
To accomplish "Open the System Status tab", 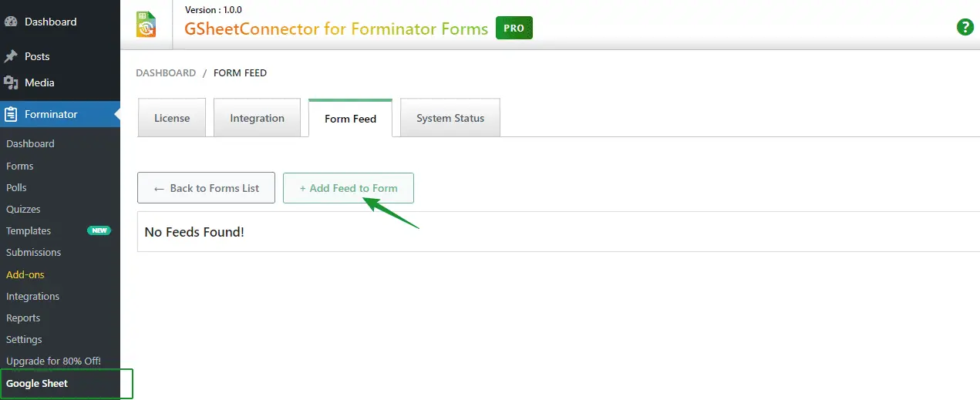I will point(450,118).
